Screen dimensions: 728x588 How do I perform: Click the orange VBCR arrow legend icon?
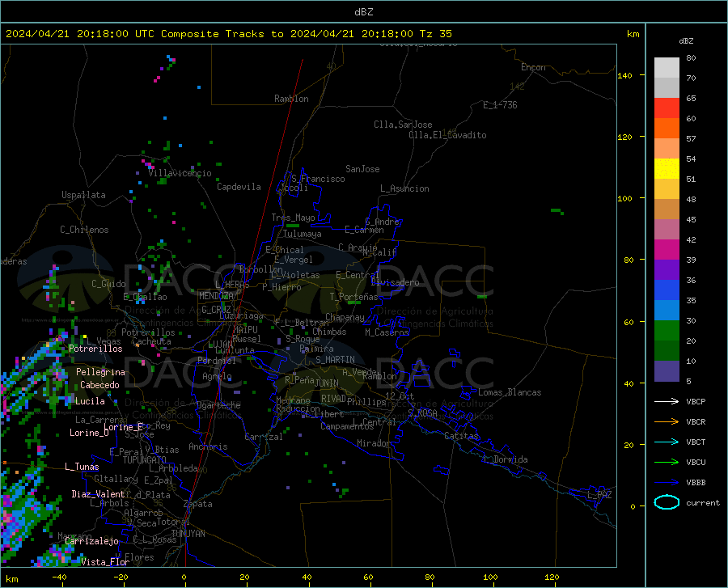click(667, 421)
